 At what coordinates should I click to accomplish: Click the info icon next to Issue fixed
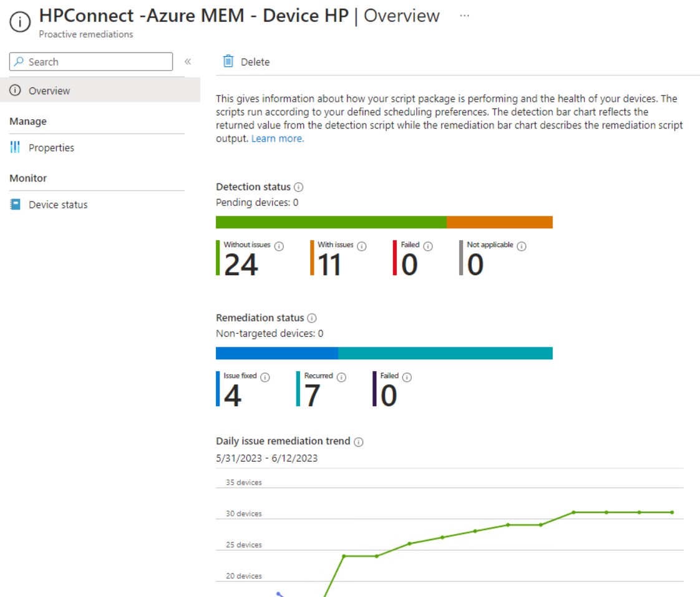tap(266, 376)
